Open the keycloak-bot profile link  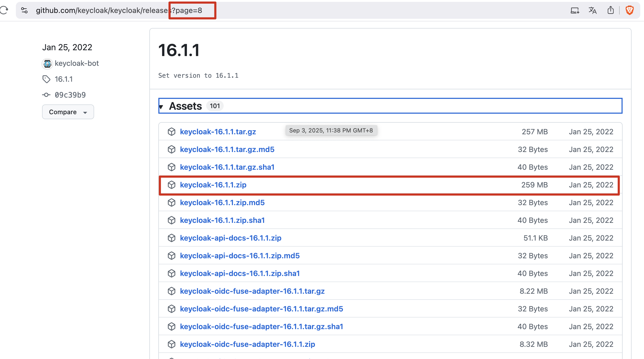(x=77, y=63)
